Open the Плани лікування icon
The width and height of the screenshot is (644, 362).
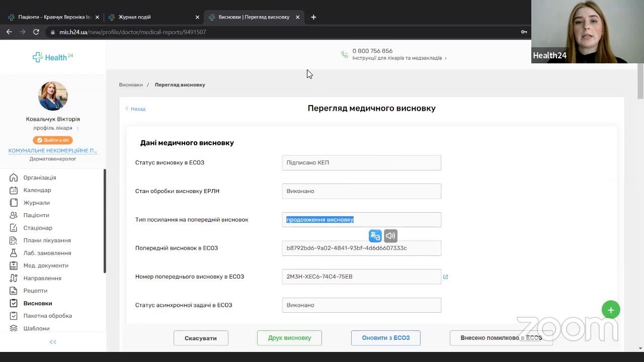tap(14, 240)
